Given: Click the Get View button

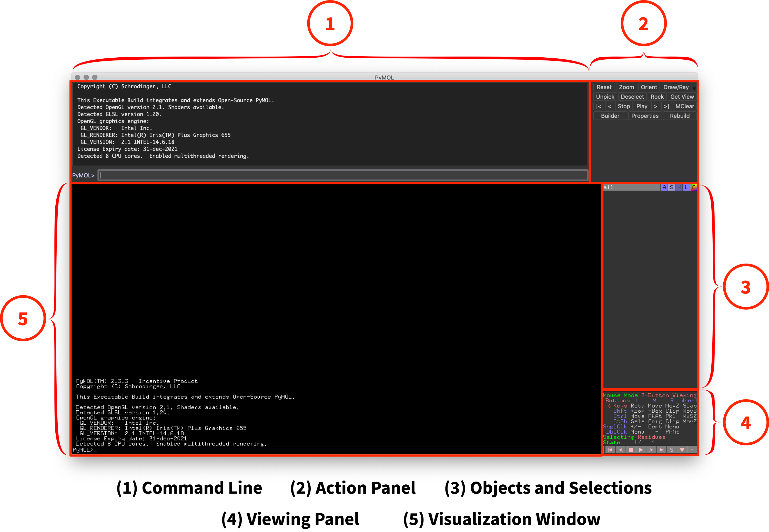Looking at the screenshot, I should point(682,97).
